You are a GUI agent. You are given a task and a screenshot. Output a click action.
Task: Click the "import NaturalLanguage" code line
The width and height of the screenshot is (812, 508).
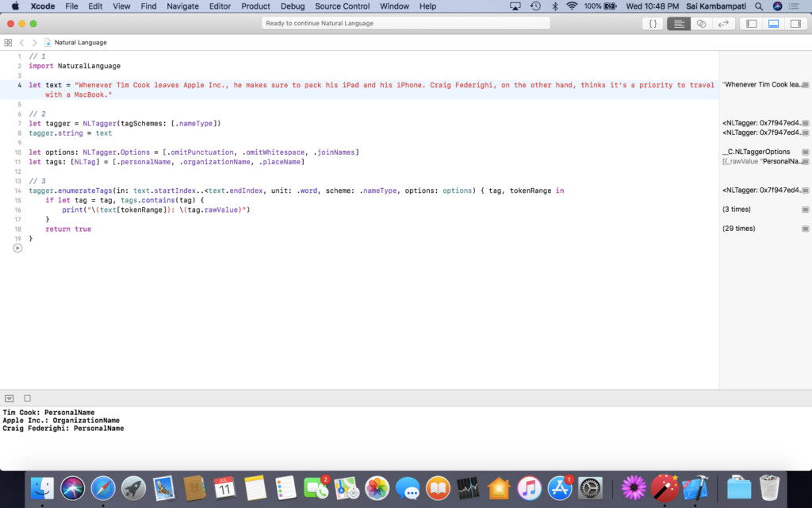click(75, 66)
